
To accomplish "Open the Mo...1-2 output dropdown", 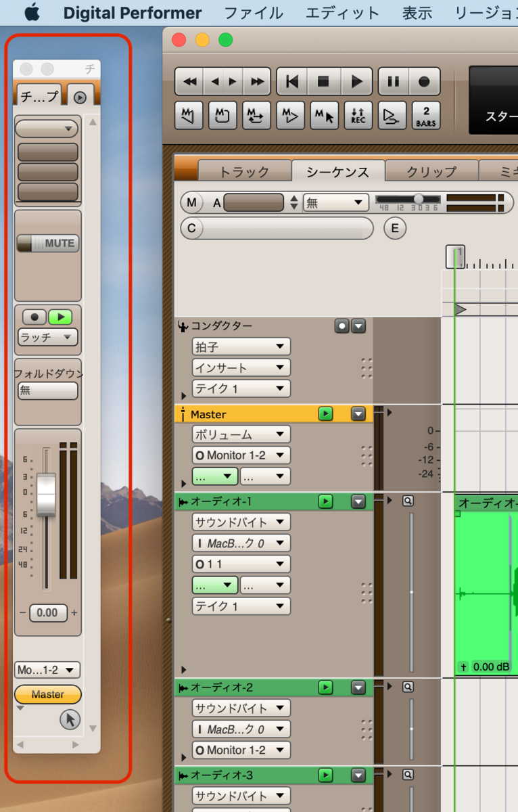I will (47, 670).
